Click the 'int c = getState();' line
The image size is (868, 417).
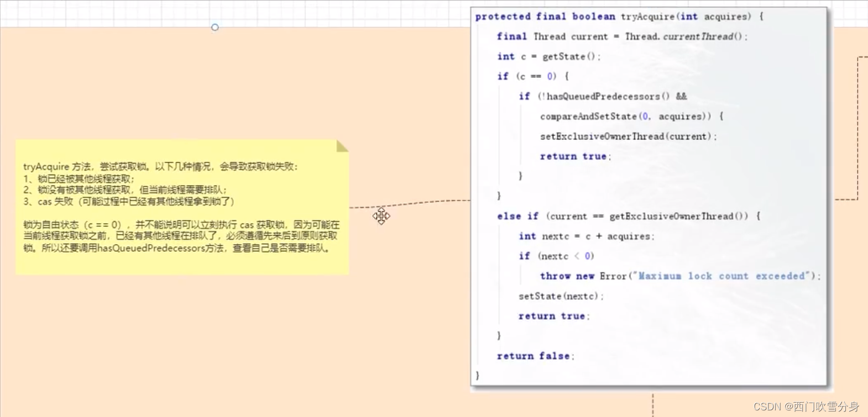tap(548, 56)
